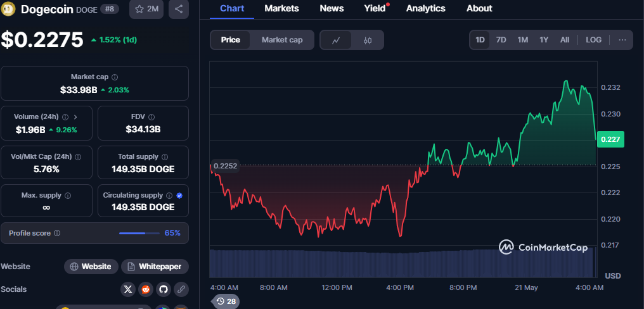This screenshot has width=644, height=309.
Task: Click the history clock 28 badge
Action: coord(226,301)
